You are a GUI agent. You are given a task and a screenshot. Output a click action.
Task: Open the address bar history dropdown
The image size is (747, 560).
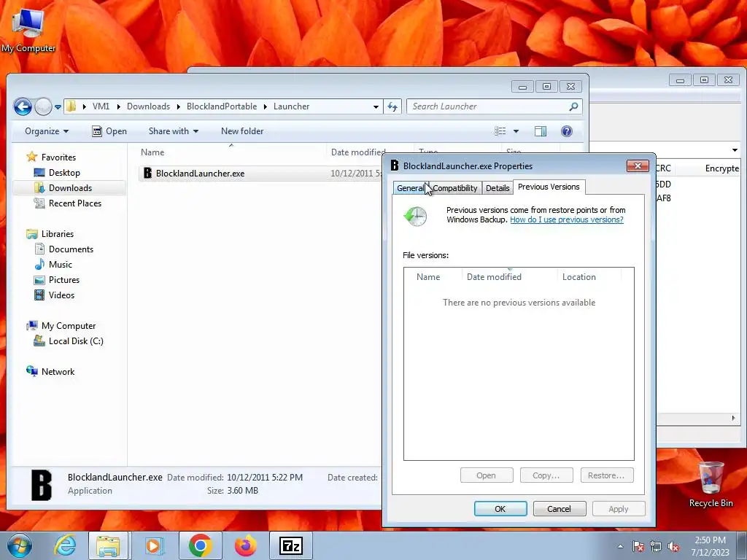click(376, 106)
